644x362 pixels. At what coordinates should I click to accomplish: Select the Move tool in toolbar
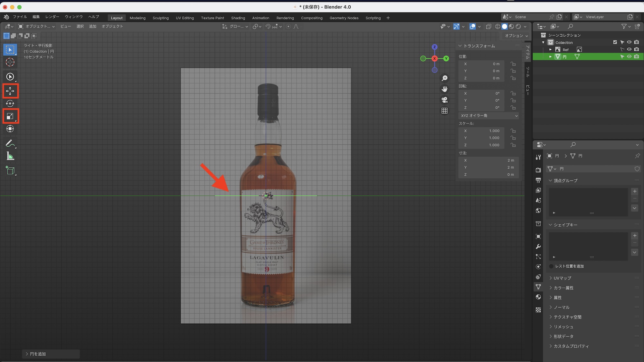[x=10, y=91]
